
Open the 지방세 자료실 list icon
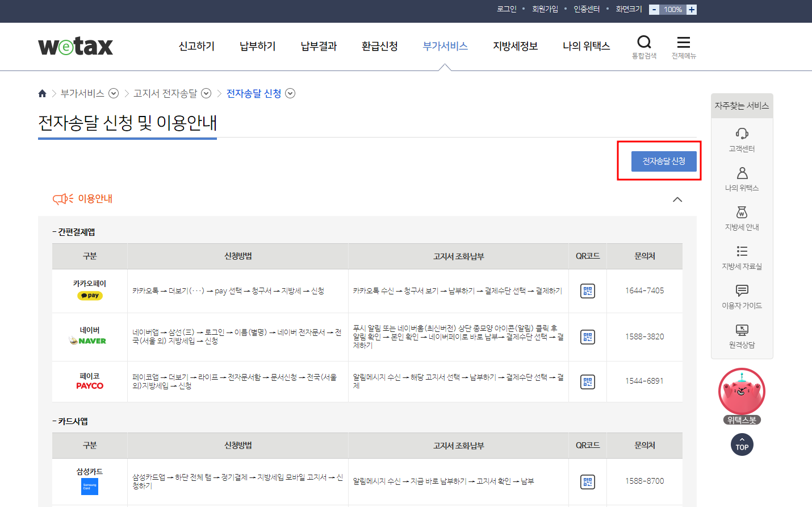(x=742, y=251)
